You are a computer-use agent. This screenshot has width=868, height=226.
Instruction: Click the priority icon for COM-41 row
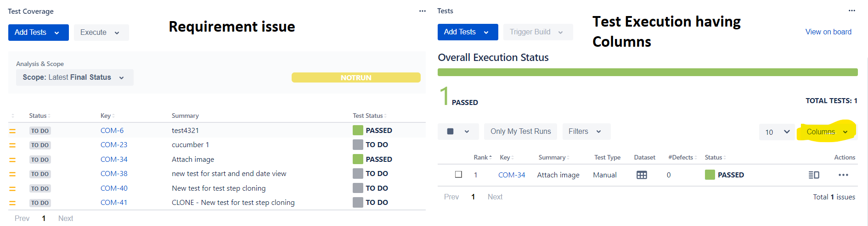click(x=12, y=203)
